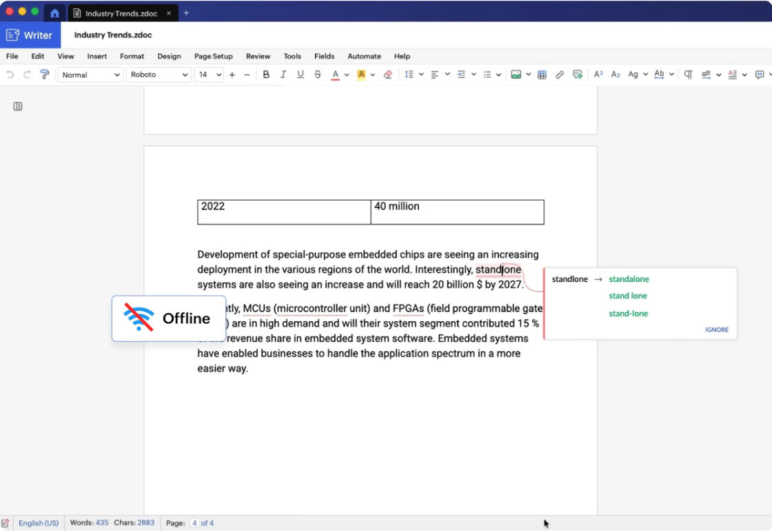Click the line spacing icon
The height and width of the screenshot is (532, 772).
tap(409, 75)
